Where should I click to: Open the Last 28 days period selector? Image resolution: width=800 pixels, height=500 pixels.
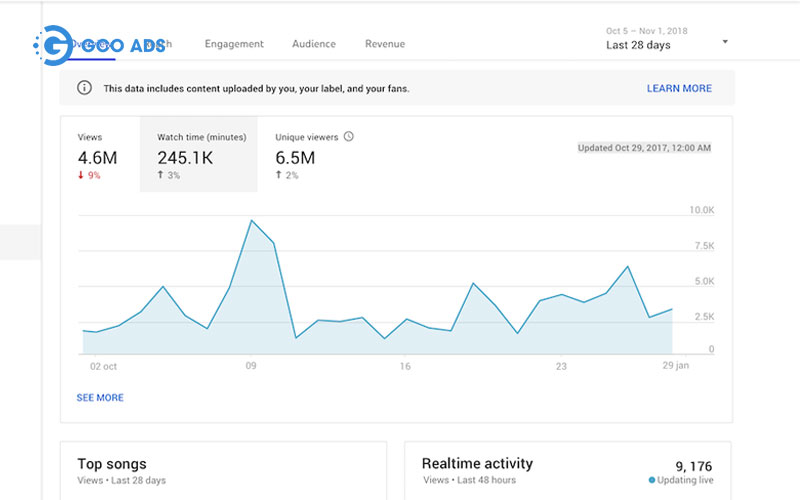pos(638,45)
